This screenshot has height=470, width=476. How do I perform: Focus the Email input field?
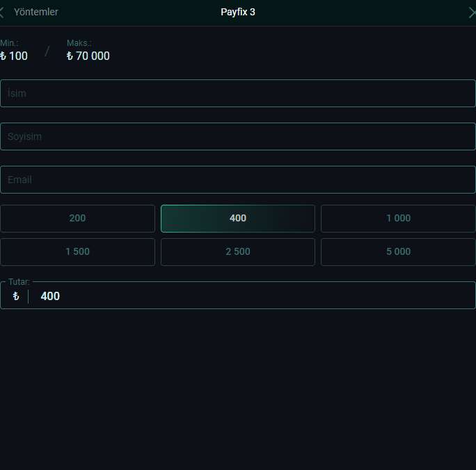point(238,180)
